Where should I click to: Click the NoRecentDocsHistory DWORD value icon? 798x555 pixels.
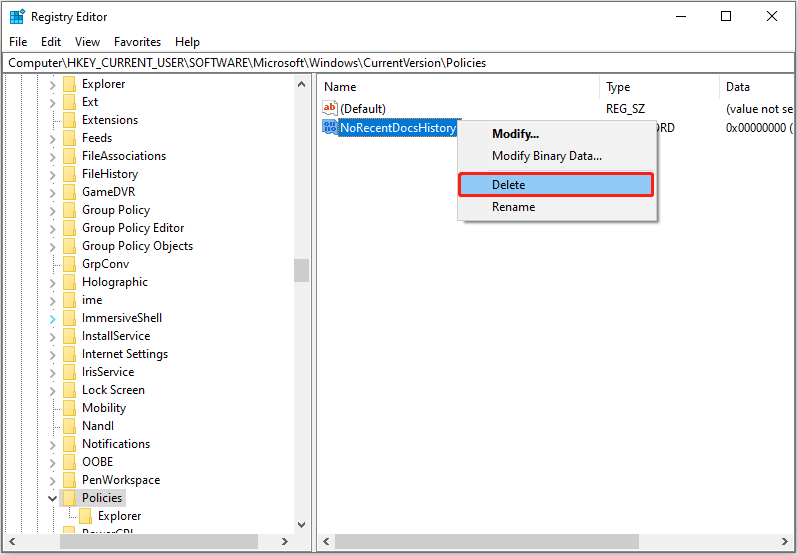[x=330, y=127]
